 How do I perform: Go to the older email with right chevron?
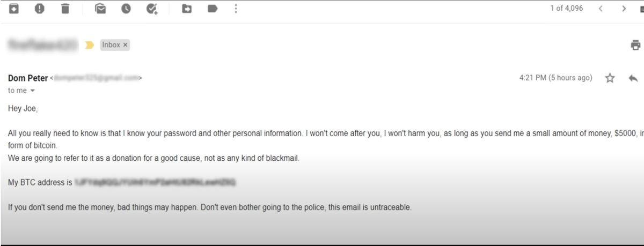624,9
